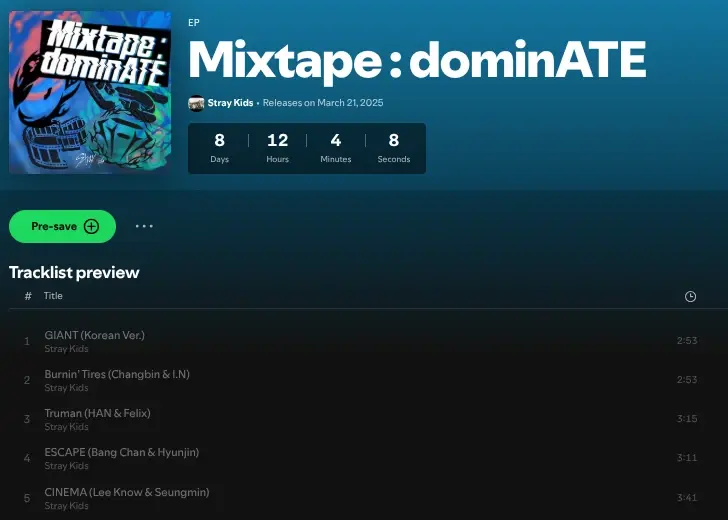Click the Pre-save button

(62, 226)
